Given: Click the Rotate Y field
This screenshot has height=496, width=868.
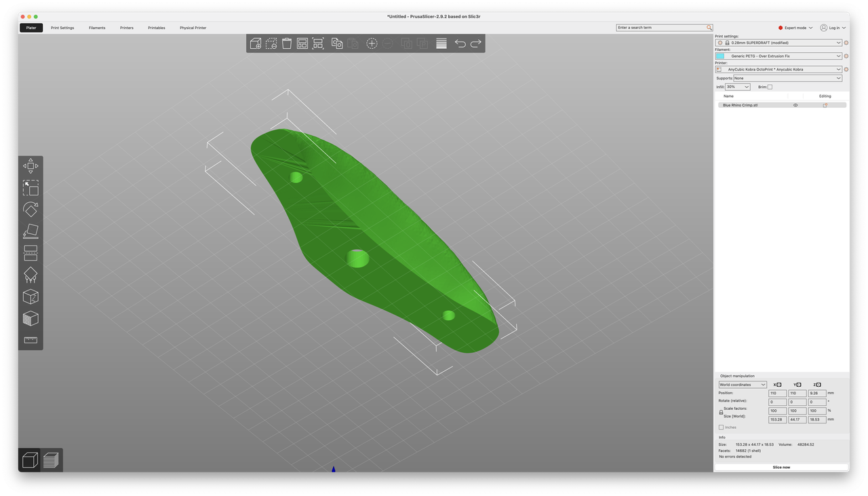Looking at the screenshot, I should click(x=797, y=402).
